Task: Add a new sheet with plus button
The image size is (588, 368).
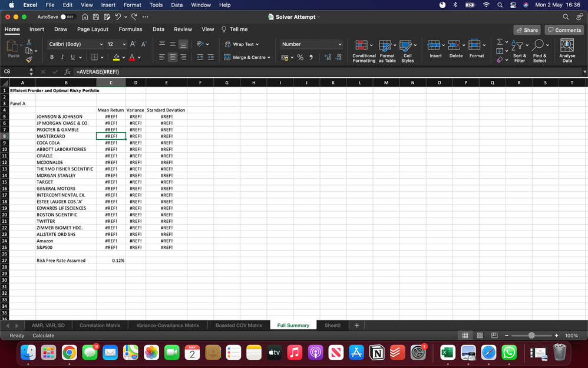Action: [356, 325]
